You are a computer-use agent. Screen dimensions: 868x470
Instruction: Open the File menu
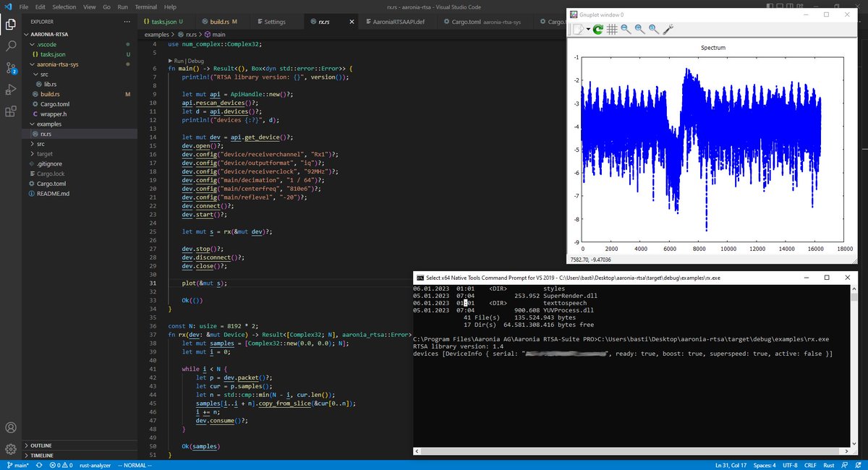click(x=24, y=7)
